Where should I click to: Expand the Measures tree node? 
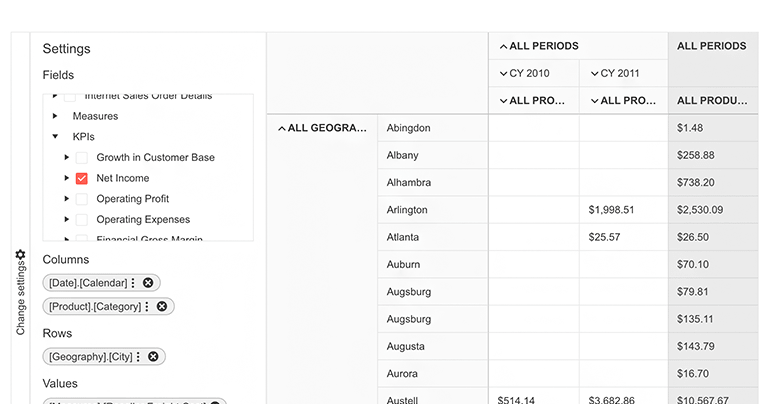56,116
